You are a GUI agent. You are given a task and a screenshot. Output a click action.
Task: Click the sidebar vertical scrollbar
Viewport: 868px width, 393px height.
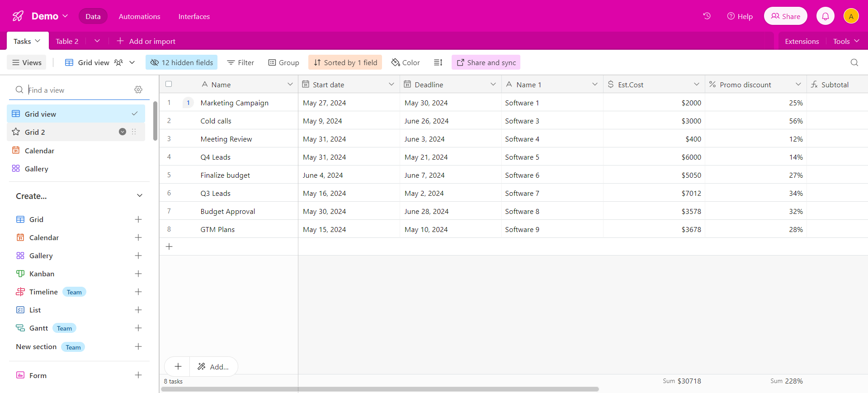155,121
